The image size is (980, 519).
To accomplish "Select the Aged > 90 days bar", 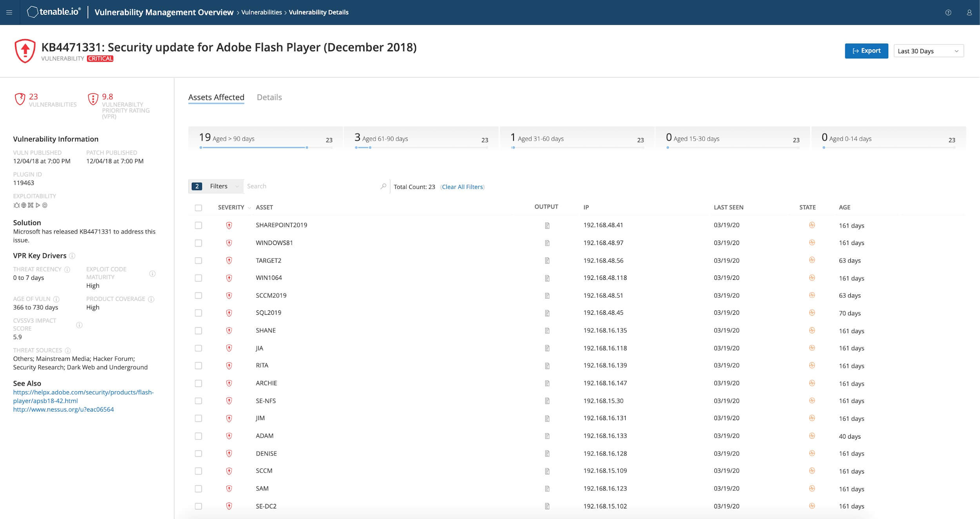I will click(x=265, y=139).
